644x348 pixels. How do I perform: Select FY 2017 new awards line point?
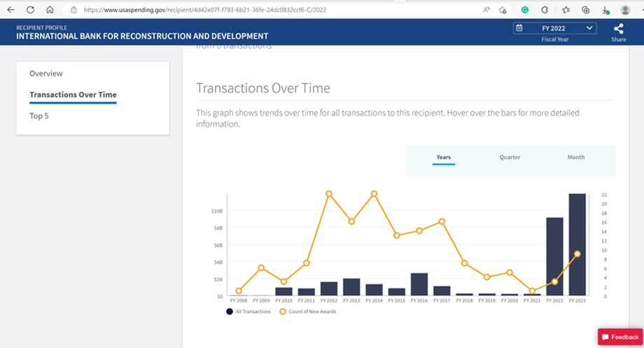pos(442,221)
